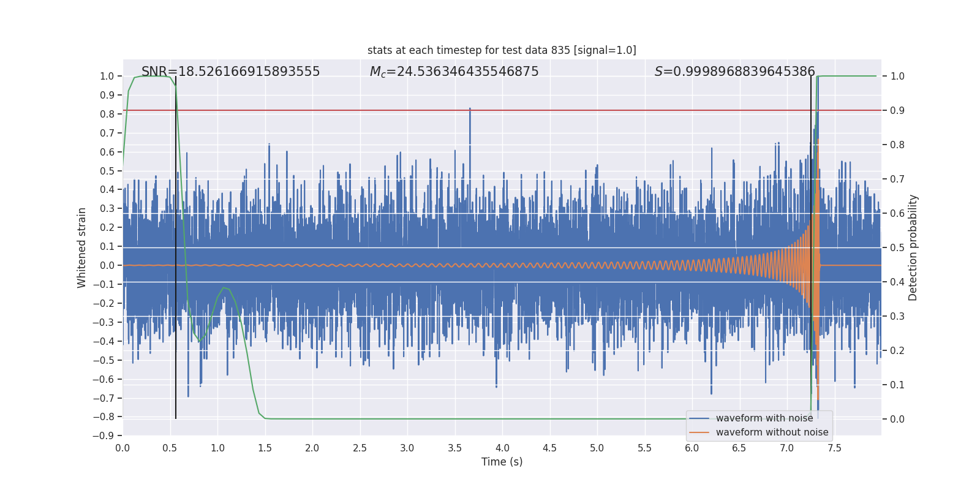Click the 'Whitened strain' y-axis label
This screenshot has width=980, height=490.
(82, 247)
